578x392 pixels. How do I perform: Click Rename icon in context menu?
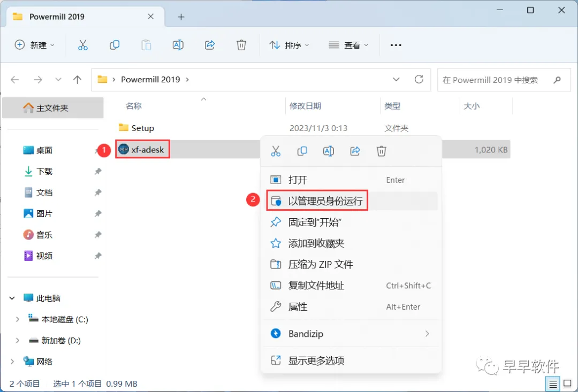point(329,151)
